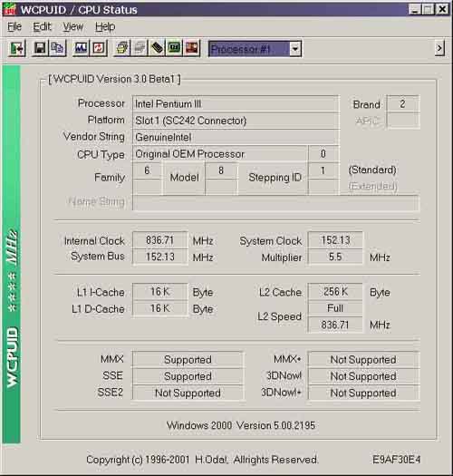This screenshot has height=476, width=453.
Task: Click the Model standard value 8
Action: (221, 170)
